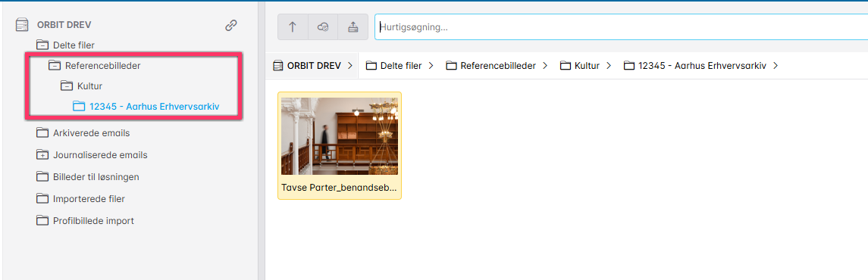Click the cloud sync status toolbar icon
This screenshot has height=280, width=868.
pyautogui.click(x=323, y=27)
